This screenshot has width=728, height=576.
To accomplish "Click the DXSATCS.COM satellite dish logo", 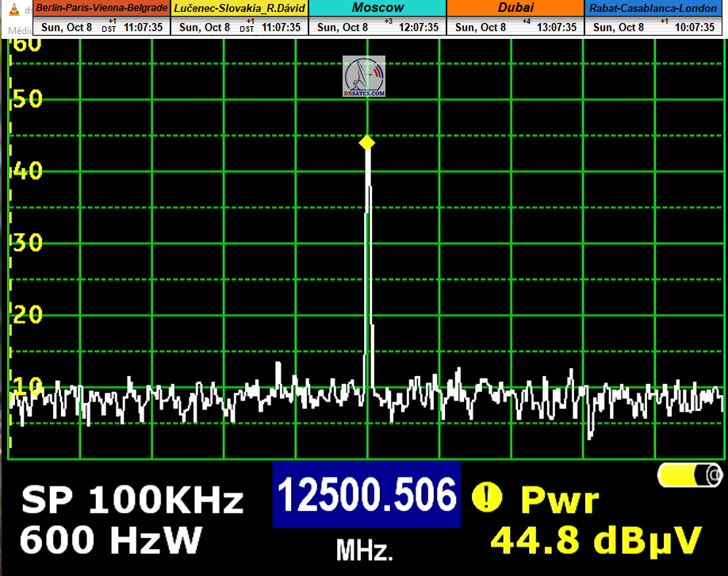I will tap(364, 77).
